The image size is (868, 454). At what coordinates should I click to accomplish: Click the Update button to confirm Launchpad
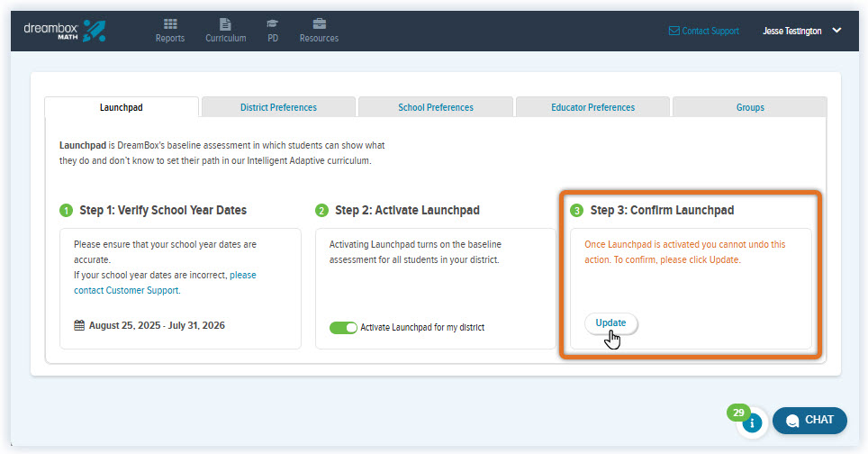point(611,322)
